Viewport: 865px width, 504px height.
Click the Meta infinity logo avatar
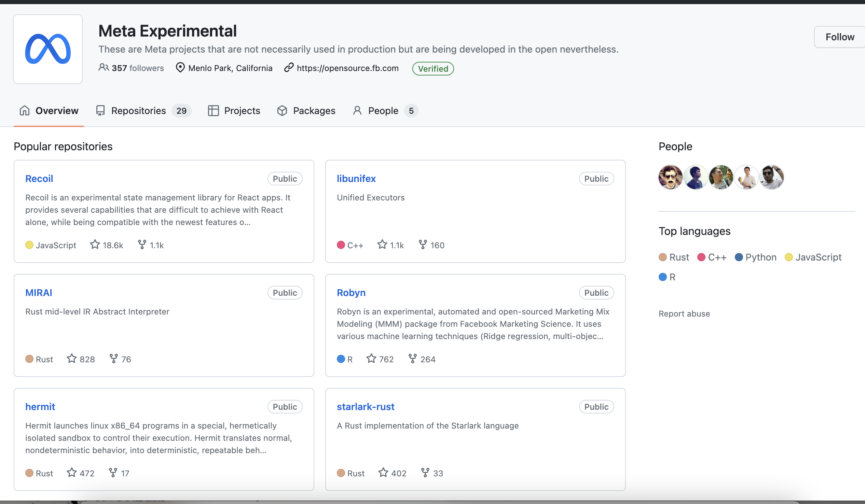pos(48,49)
